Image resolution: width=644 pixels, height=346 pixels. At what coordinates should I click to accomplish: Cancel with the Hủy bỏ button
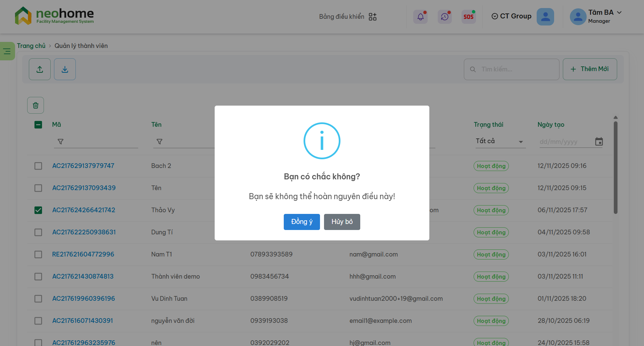342,222
